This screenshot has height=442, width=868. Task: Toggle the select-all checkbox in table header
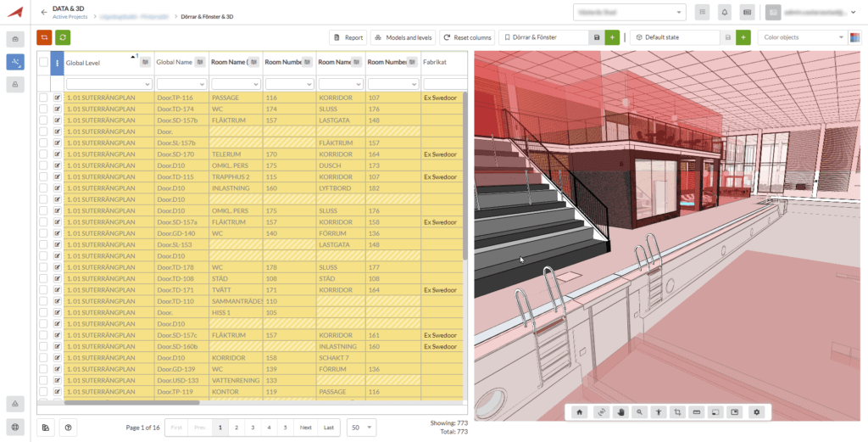click(43, 62)
